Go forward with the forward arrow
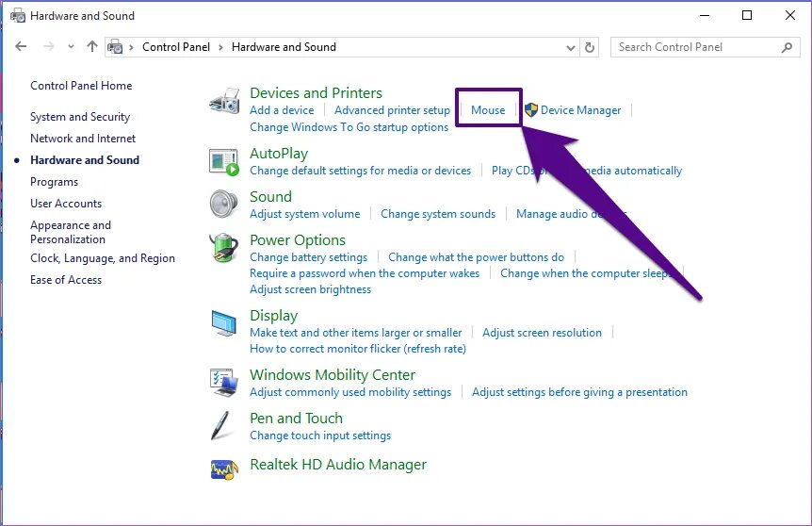The image size is (812, 526). [x=49, y=46]
